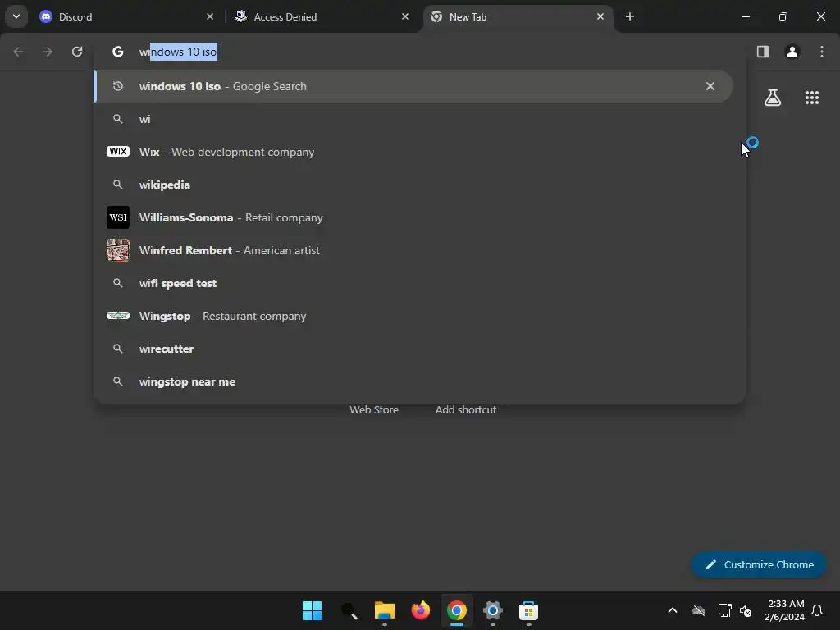Launch Firefox from the taskbar
The height and width of the screenshot is (630, 840).
point(421,610)
